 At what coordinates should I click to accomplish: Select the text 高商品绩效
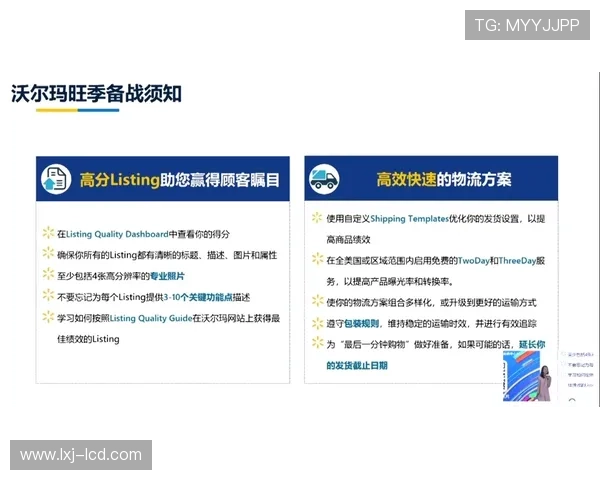coord(348,240)
